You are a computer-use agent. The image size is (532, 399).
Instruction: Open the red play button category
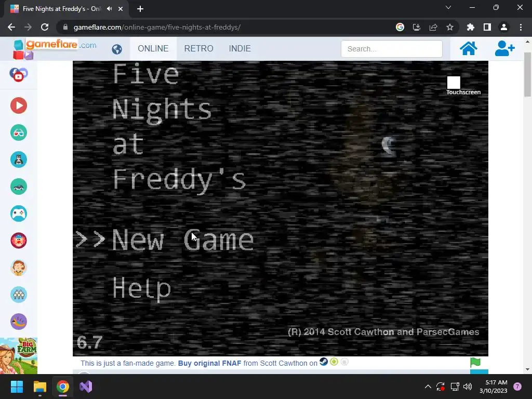pos(19,105)
